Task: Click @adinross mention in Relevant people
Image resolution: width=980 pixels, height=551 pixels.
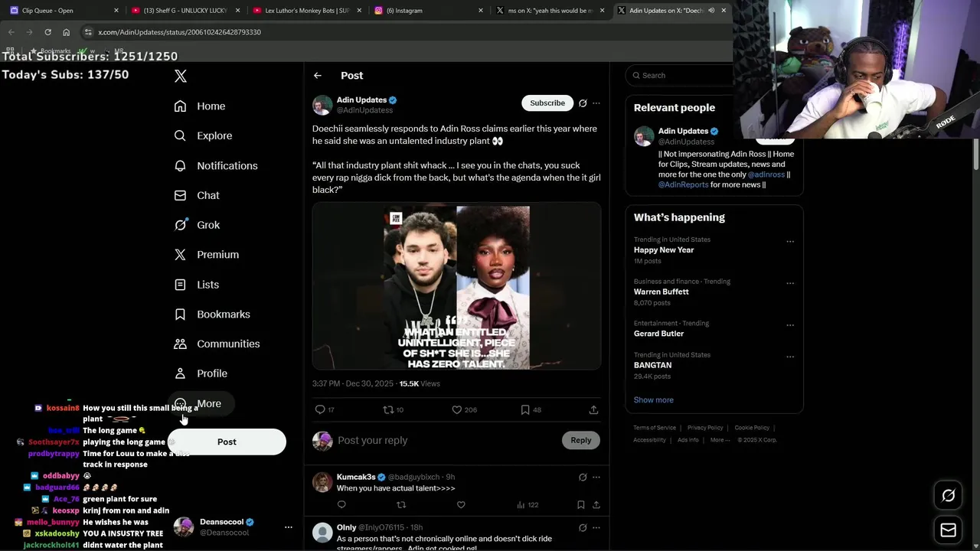Action: 766,174
